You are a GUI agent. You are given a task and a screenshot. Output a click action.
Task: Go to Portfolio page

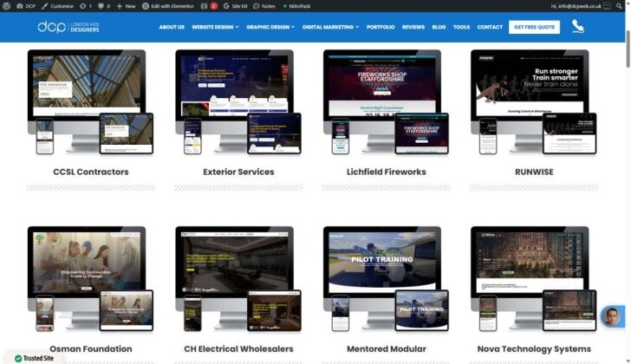(x=381, y=27)
